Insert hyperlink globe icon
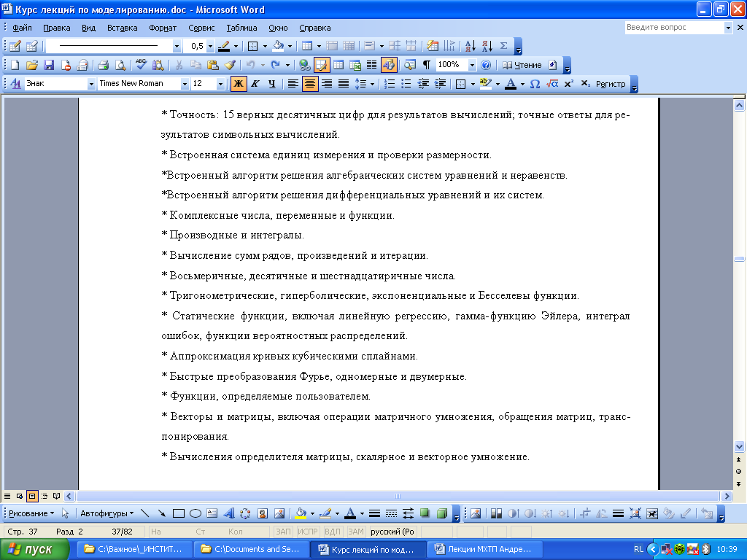747x560 pixels. click(305, 65)
